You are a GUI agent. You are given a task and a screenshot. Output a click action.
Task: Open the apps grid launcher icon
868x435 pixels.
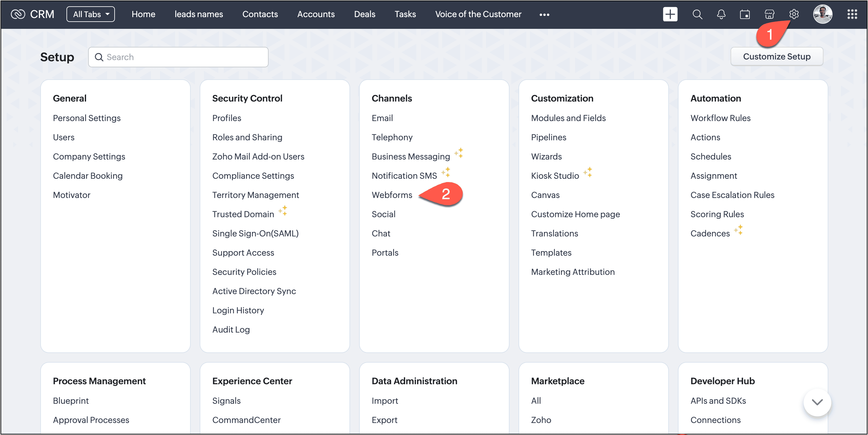[x=852, y=14]
